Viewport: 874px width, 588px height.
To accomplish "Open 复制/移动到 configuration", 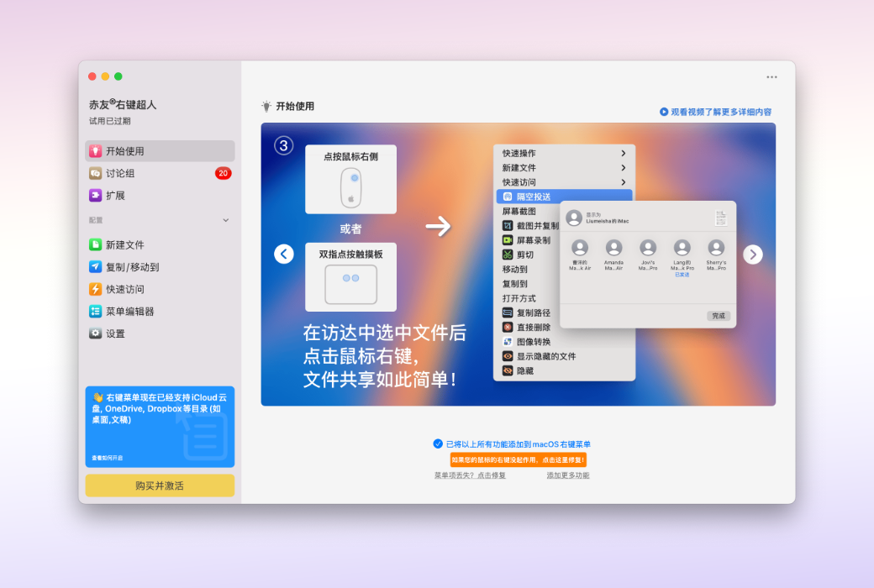I will pyautogui.click(x=160, y=267).
